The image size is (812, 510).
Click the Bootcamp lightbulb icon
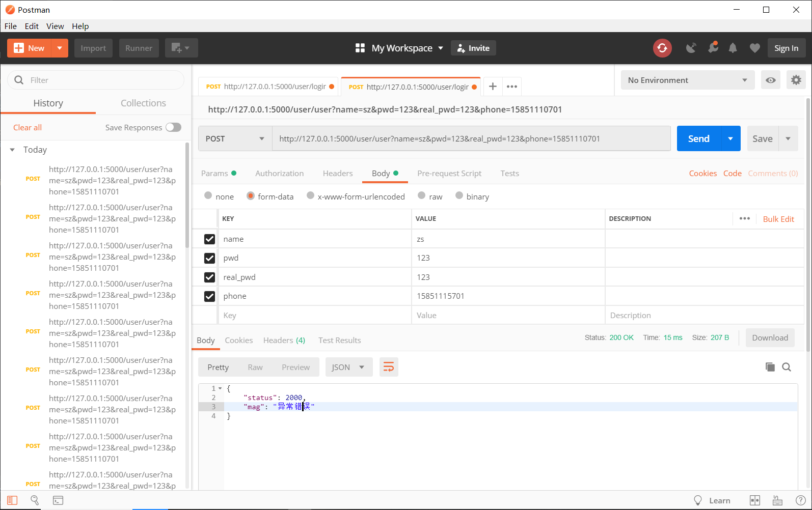698,500
